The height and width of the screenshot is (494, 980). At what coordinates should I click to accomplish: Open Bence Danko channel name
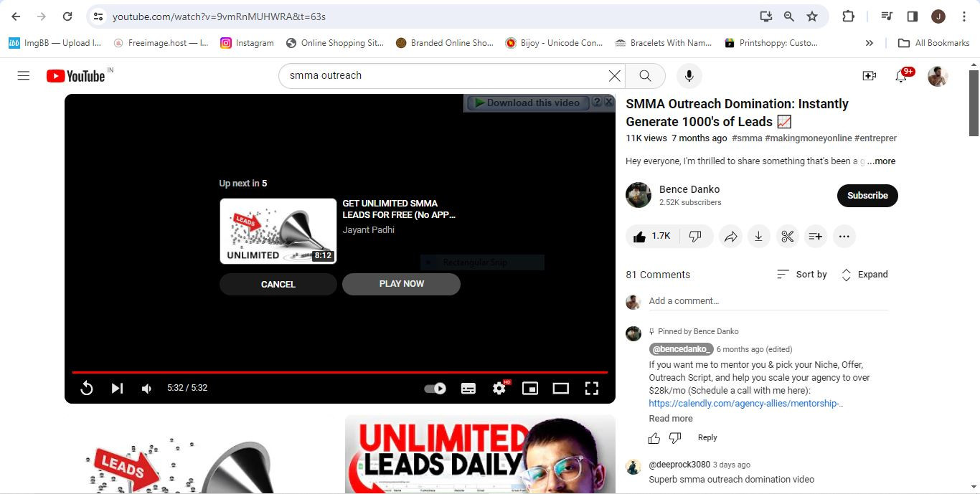tap(689, 189)
